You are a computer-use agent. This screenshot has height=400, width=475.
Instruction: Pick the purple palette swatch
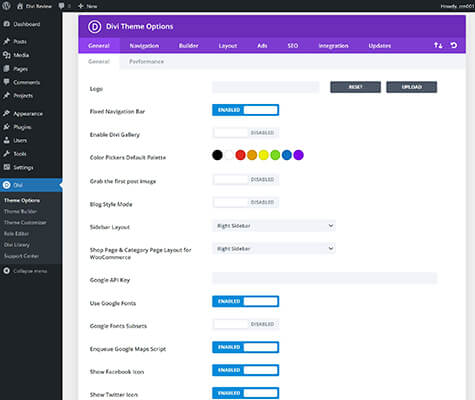299,155
